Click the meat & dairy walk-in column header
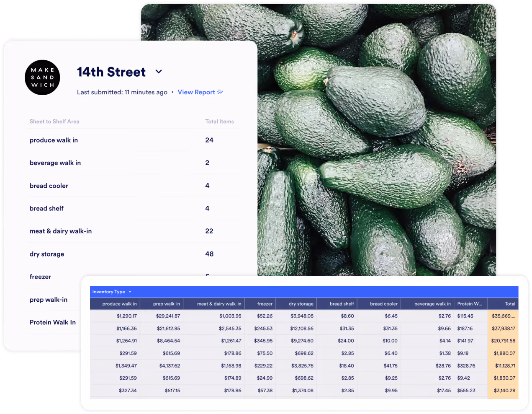The image size is (532, 414). point(214,304)
